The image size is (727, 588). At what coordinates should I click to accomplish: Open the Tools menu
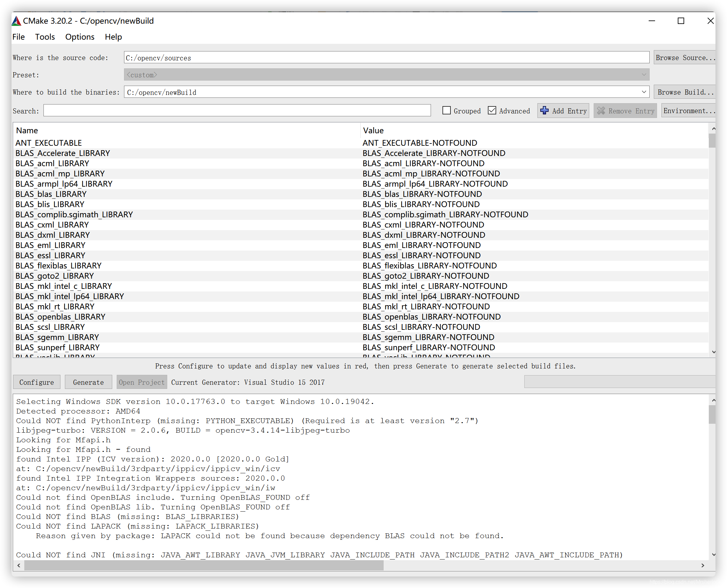click(45, 37)
